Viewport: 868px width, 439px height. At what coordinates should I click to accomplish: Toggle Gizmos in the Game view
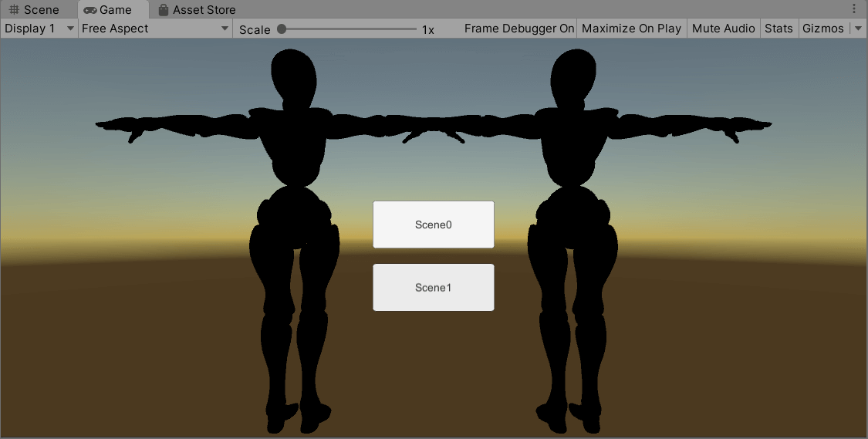(822, 29)
